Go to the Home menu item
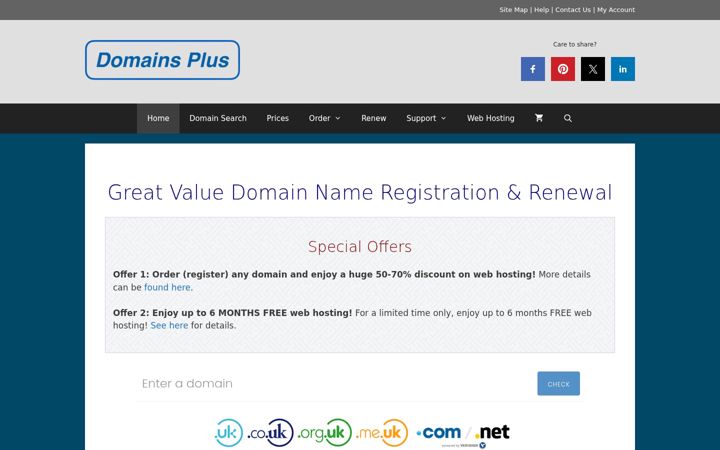 point(158,118)
